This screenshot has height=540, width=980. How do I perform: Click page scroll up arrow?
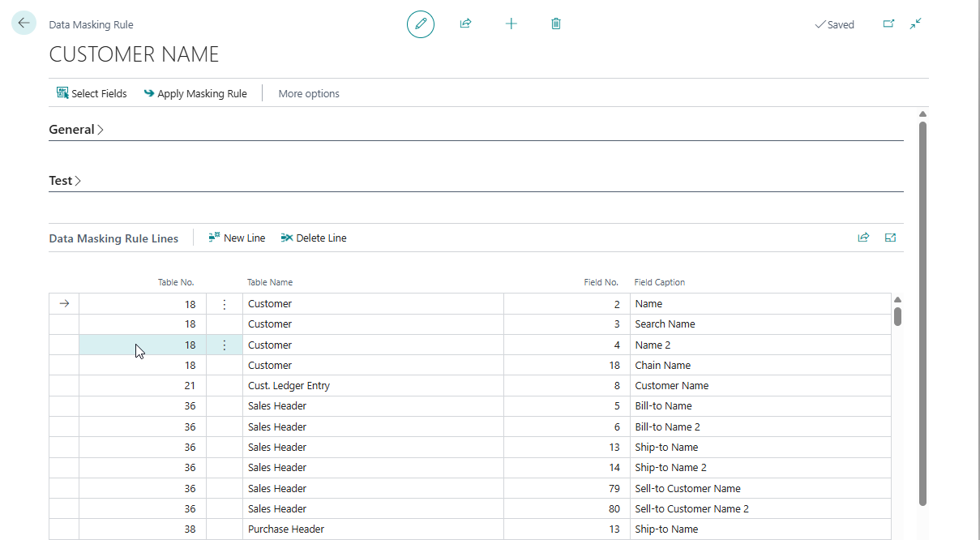pos(922,114)
